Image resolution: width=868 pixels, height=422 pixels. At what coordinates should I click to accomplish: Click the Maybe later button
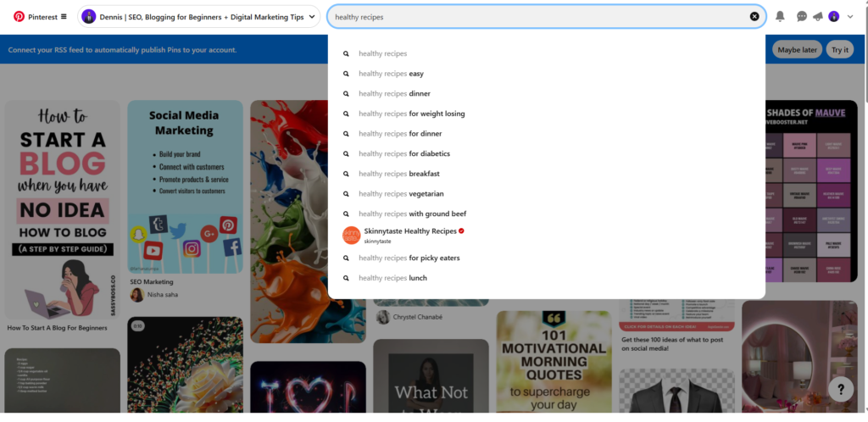797,49
